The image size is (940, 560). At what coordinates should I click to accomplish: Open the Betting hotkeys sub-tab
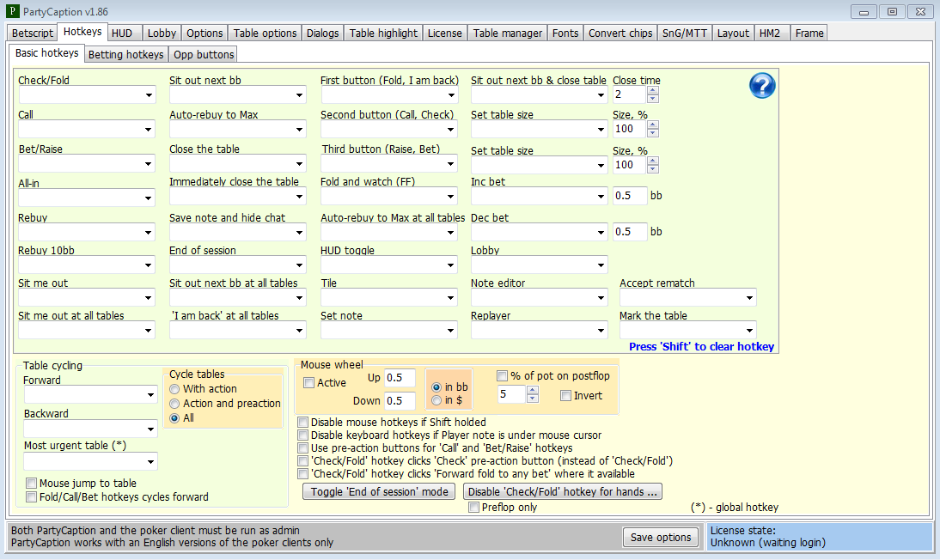(x=126, y=55)
